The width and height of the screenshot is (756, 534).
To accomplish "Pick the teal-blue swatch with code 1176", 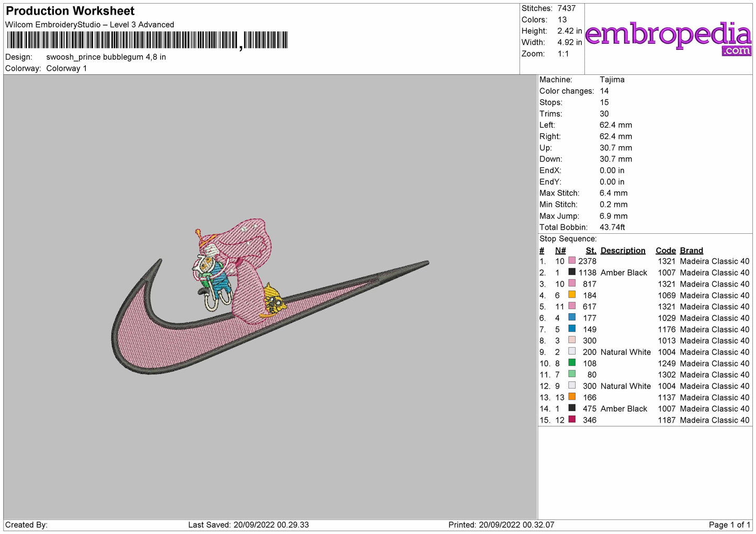I will pyautogui.click(x=572, y=328).
